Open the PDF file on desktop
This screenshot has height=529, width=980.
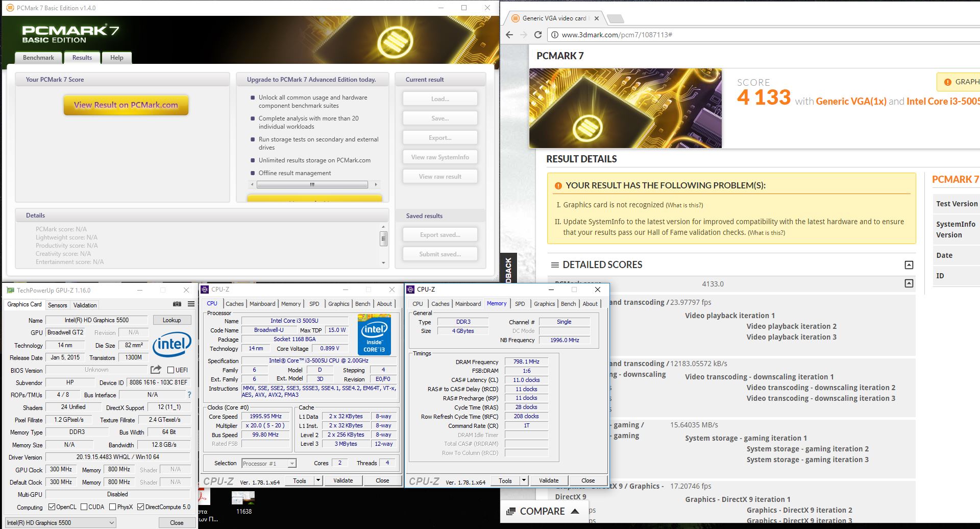click(x=204, y=504)
